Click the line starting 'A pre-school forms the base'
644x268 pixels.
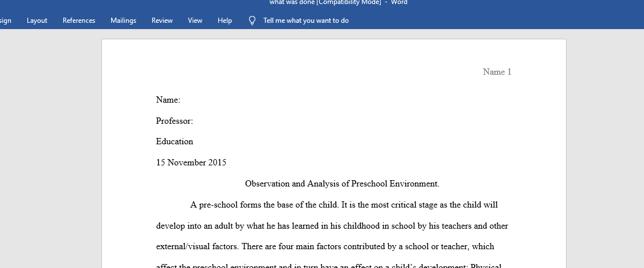[344, 205]
